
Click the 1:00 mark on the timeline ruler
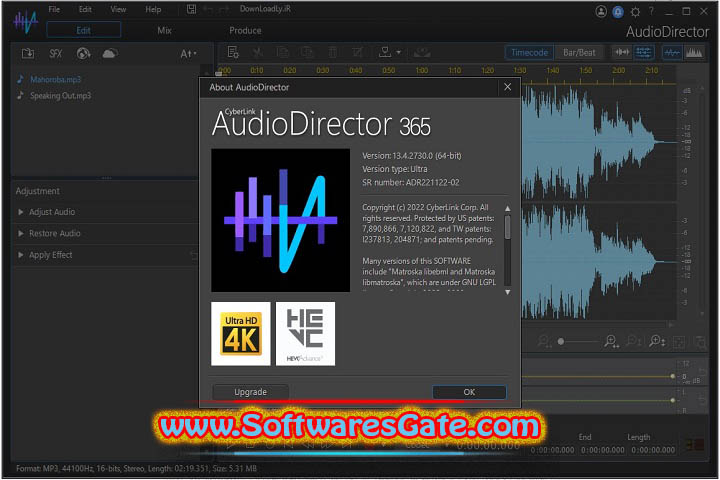(x=422, y=70)
